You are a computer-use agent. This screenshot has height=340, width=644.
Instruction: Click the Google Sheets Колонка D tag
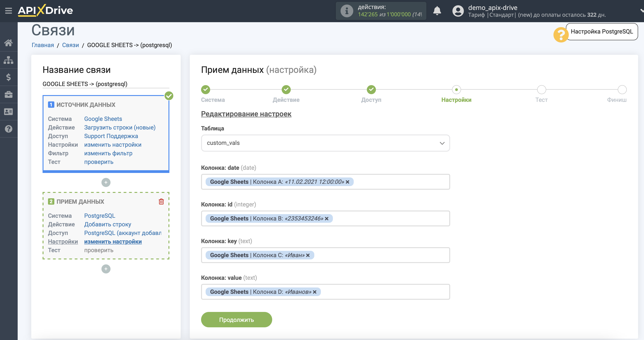pyautogui.click(x=263, y=292)
